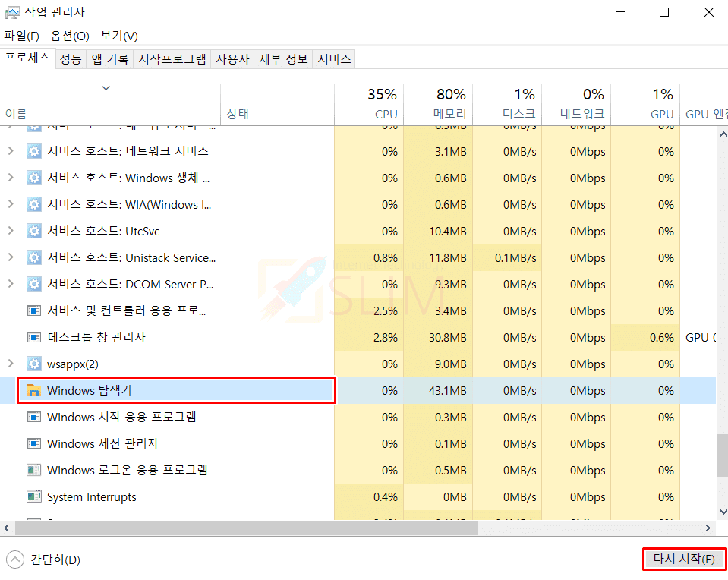
Task: Click icon of 서비스 및 컨트롤러 응용 프로그램
Action: coord(34,310)
